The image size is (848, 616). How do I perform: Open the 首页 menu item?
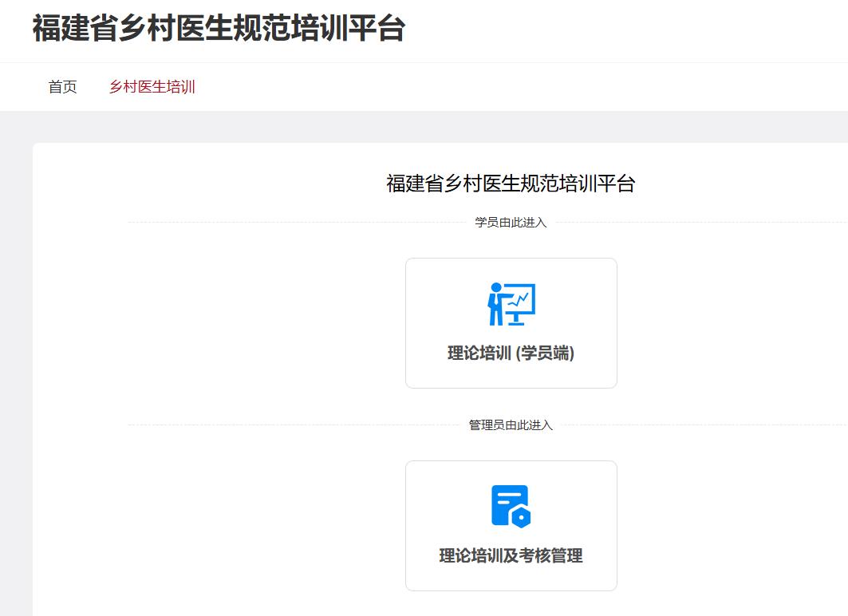62,87
